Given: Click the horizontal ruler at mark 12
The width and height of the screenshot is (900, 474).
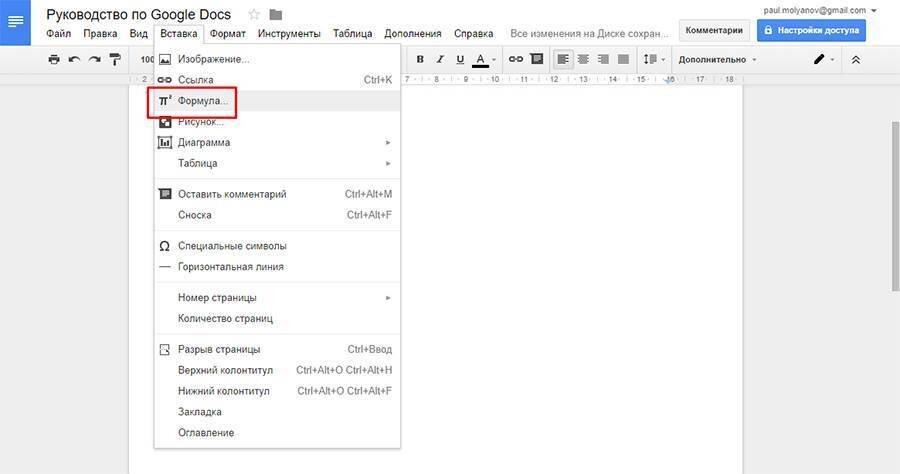Looking at the screenshot, I should 554,79.
